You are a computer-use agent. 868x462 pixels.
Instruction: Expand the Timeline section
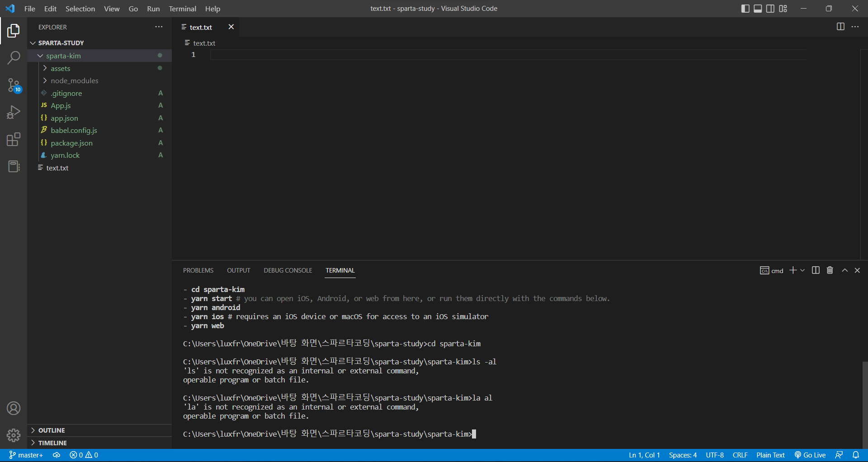[99, 443]
